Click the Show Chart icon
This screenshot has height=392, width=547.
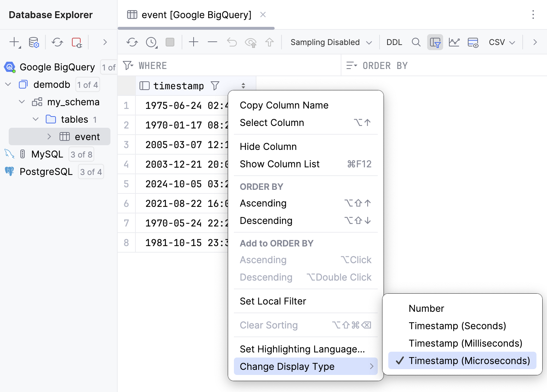[454, 42]
